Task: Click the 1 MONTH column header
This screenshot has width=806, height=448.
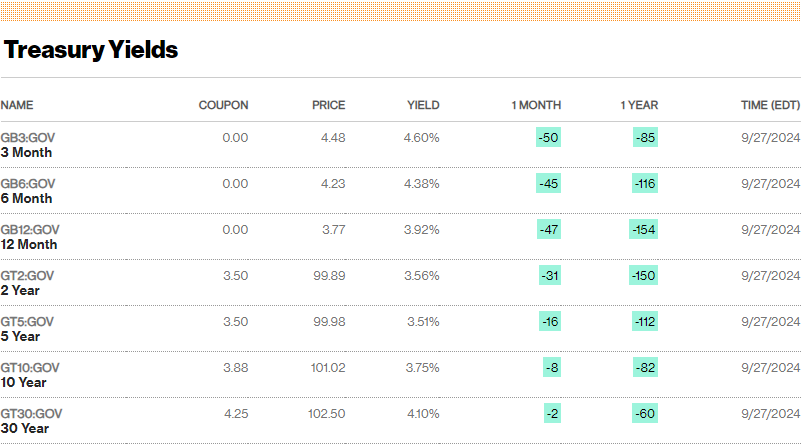Action: click(x=536, y=105)
